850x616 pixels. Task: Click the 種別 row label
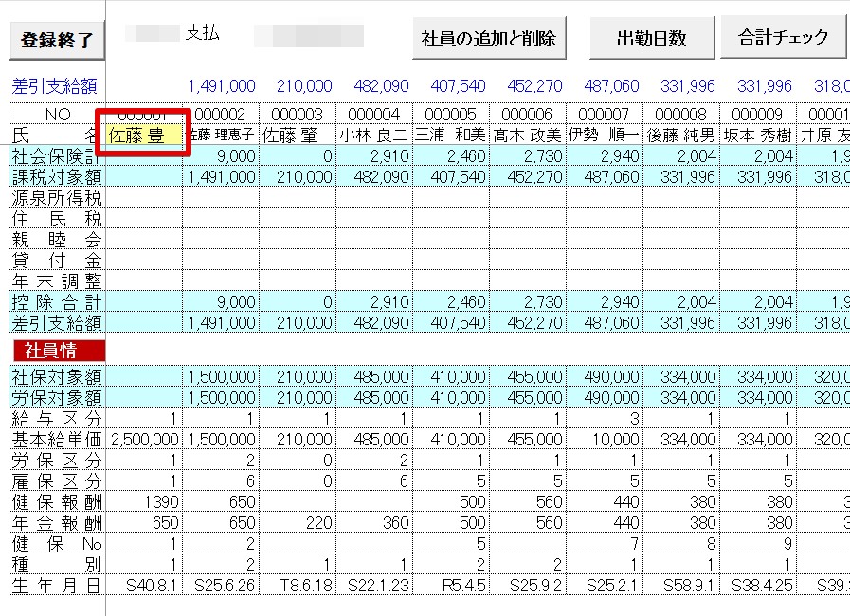click(x=57, y=565)
